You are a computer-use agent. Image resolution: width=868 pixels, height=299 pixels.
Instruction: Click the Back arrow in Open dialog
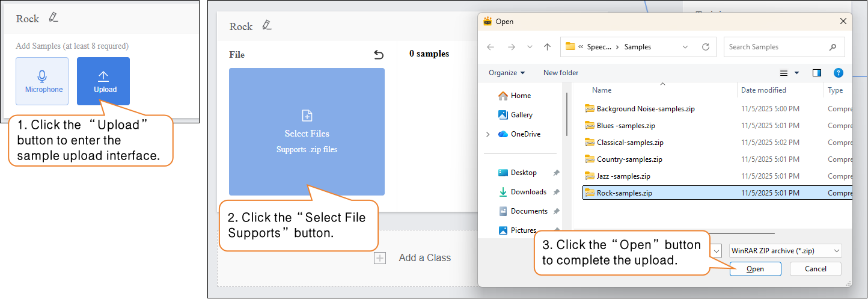tap(491, 47)
